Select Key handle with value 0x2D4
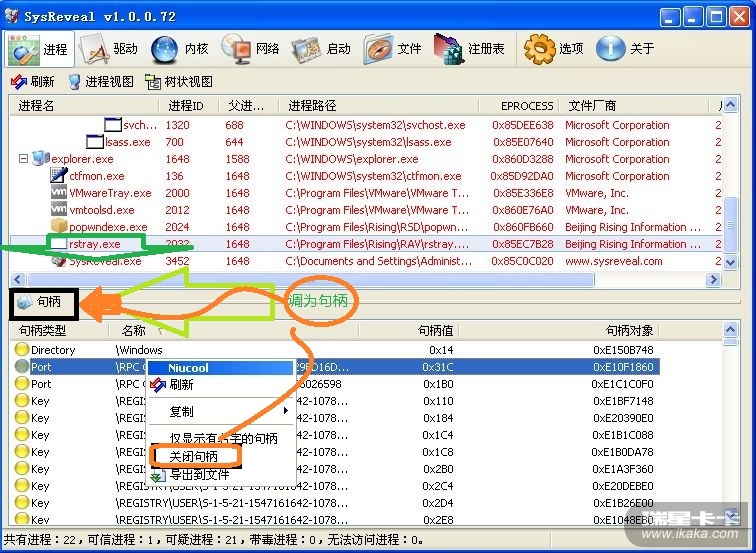This screenshot has width=756, height=553. (x=335, y=503)
